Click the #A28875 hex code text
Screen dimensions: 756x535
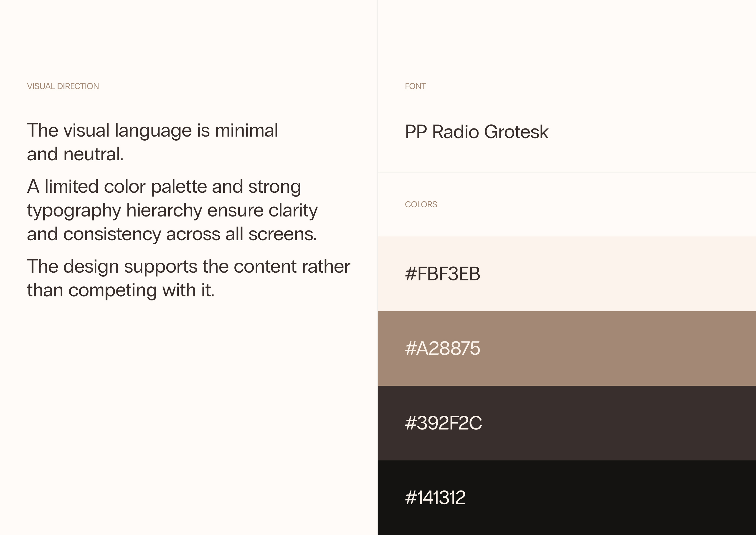[442, 348]
